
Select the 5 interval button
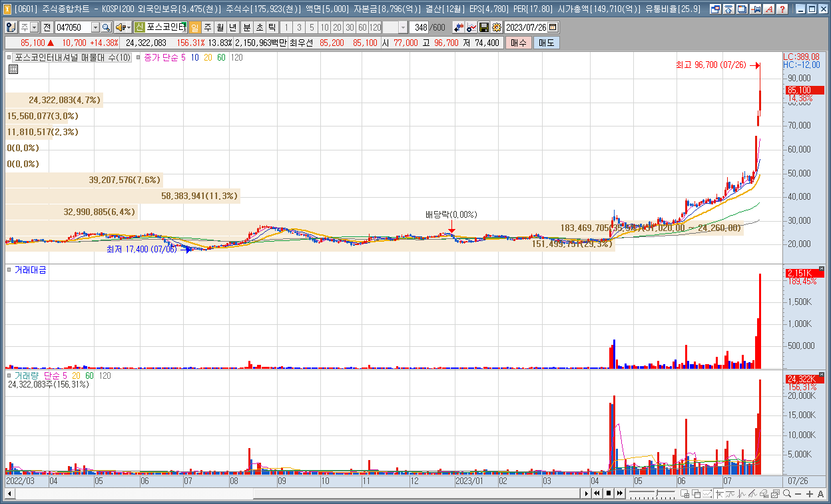(x=312, y=27)
